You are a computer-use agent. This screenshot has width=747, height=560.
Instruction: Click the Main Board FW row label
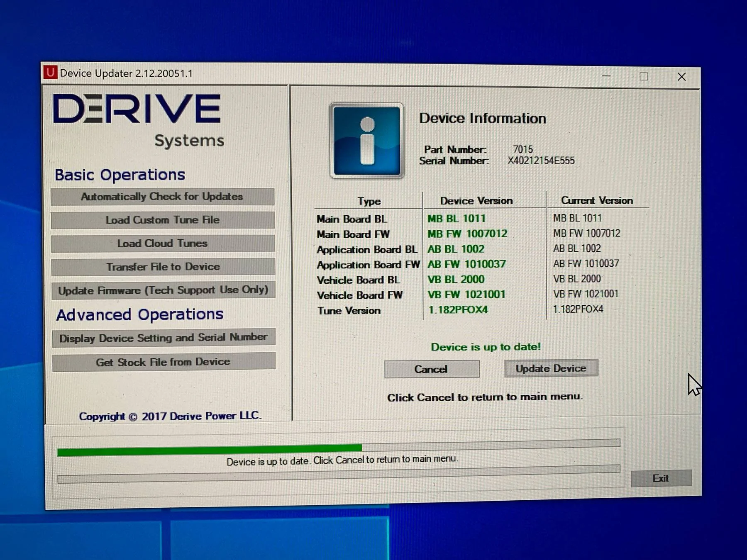[x=353, y=234]
